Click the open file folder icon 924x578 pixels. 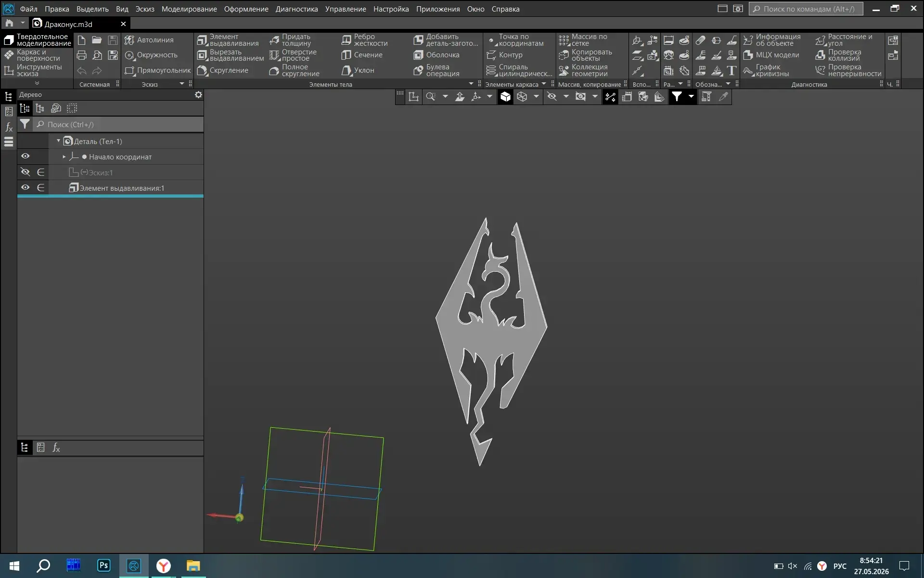[97, 40]
